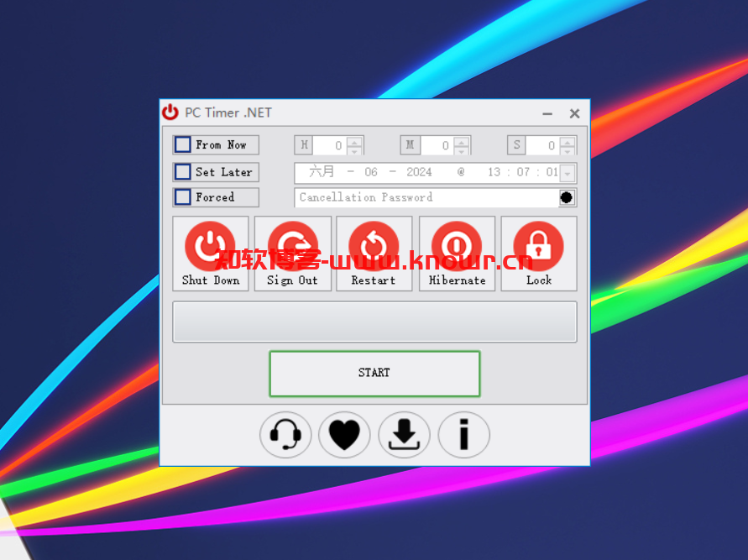Select the minutes 07 in the time field
748x560 pixels.
[523, 172]
